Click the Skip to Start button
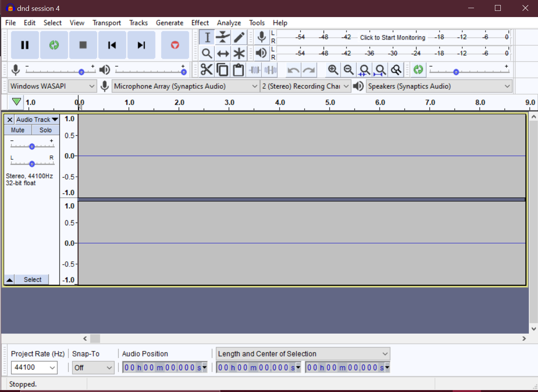Image resolution: width=538 pixels, height=392 pixels. click(112, 45)
